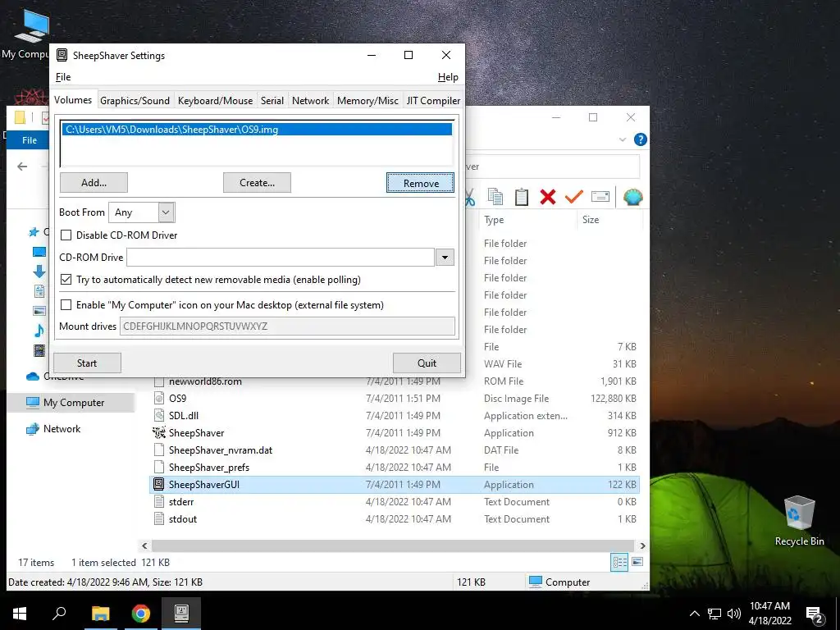Select SheepShaver_prefs file
Screen dimensions: 840x630
click(x=209, y=468)
